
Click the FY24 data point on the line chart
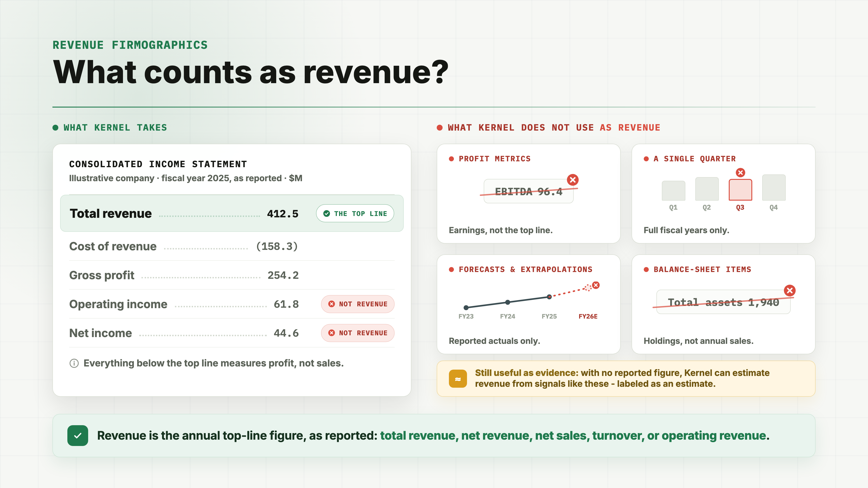[507, 302]
